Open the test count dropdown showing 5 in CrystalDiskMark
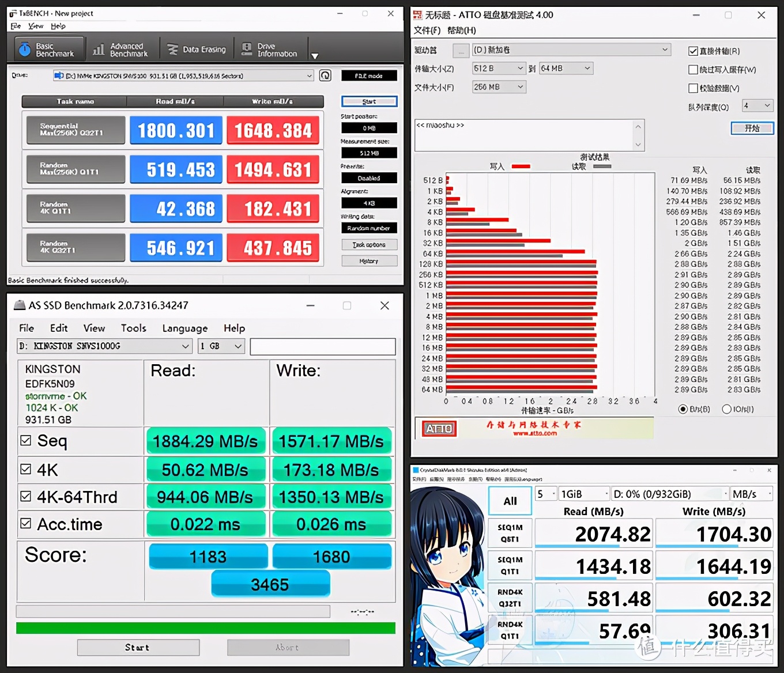Image resolution: width=784 pixels, height=673 pixels. pyautogui.click(x=546, y=494)
